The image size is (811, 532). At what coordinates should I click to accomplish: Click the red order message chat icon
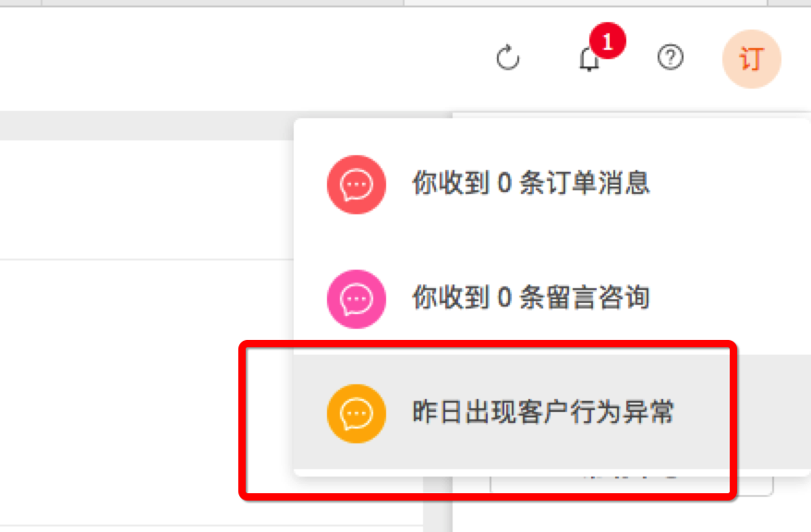(357, 185)
